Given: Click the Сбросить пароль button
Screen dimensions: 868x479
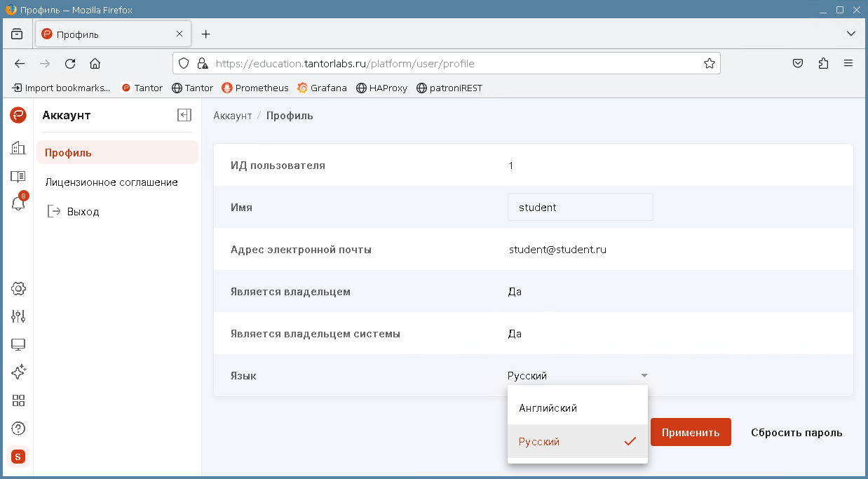Looking at the screenshot, I should point(796,433).
